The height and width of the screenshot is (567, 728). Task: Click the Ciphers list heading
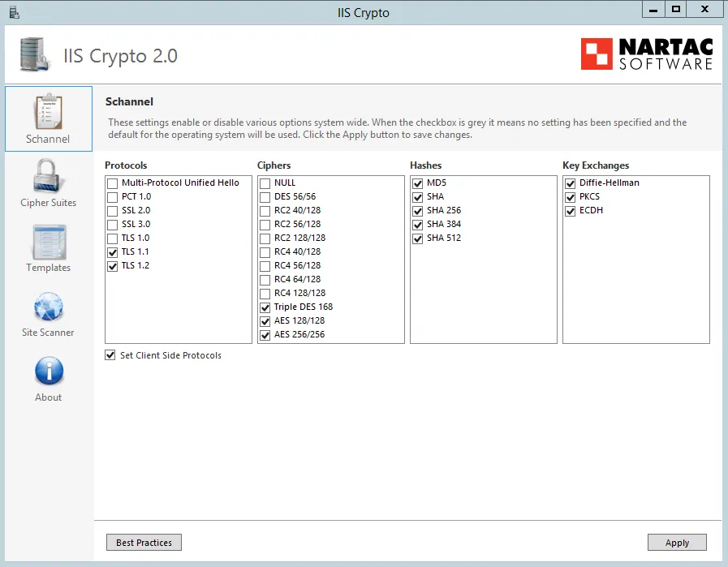coord(274,165)
